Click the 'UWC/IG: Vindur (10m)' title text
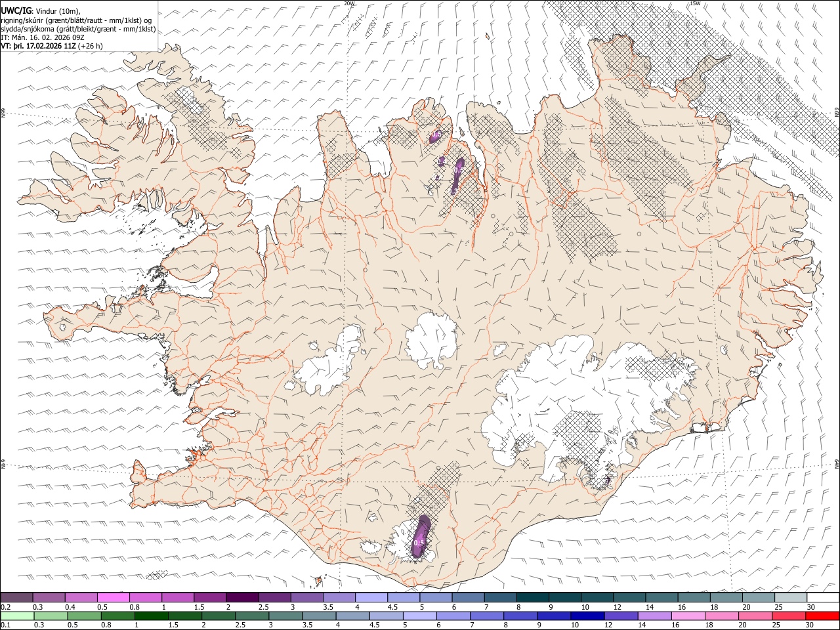The image size is (840, 630). pos(41,11)
